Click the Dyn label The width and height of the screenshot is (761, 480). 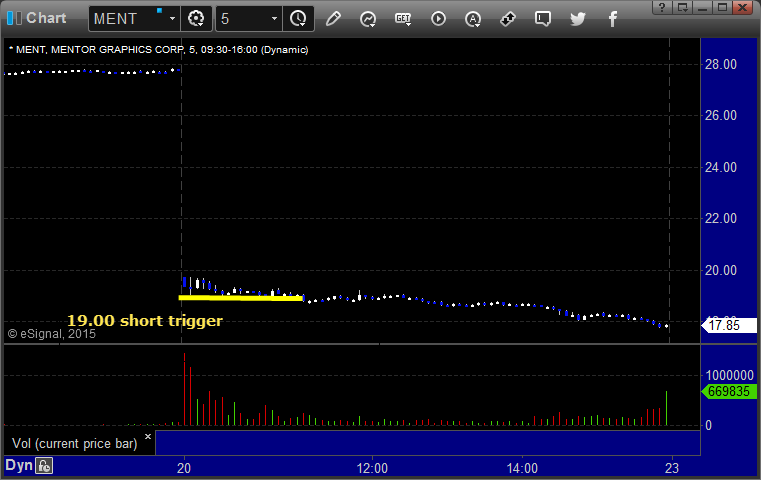(x=19, y=465)
